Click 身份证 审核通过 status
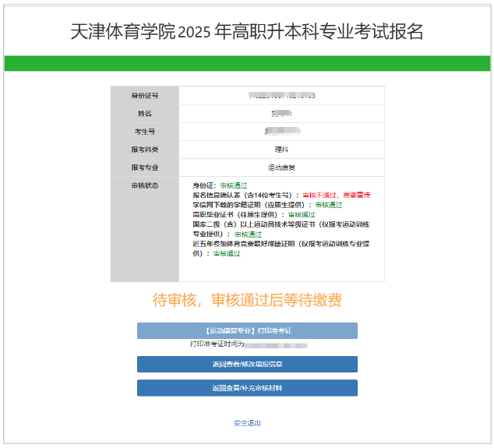 point(234,185)
